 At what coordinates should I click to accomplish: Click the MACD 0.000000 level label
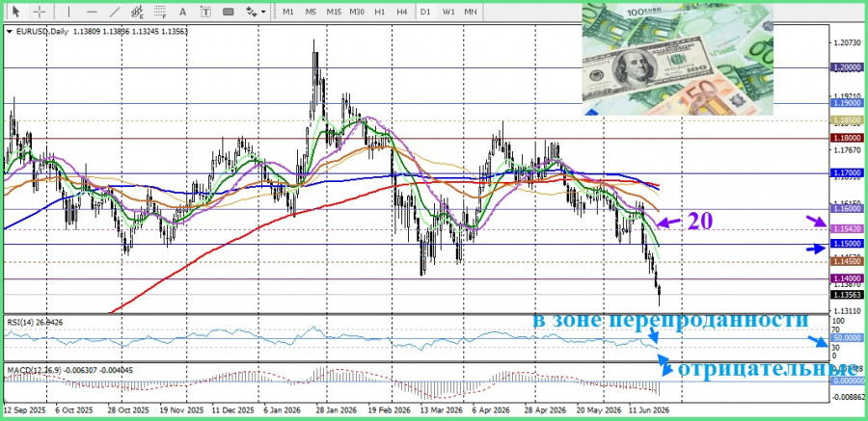click(847, 382)
